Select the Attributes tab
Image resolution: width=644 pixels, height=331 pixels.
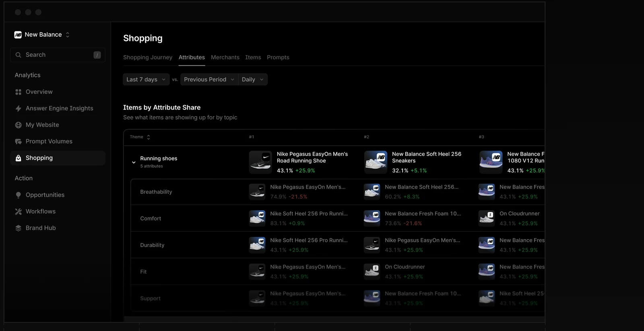[x=192, y=57]
